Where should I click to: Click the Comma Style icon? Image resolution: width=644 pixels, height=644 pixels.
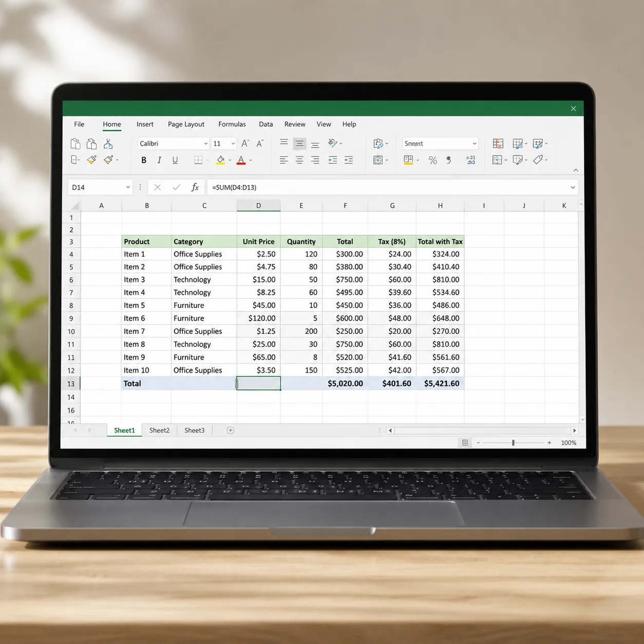[449, 160]
